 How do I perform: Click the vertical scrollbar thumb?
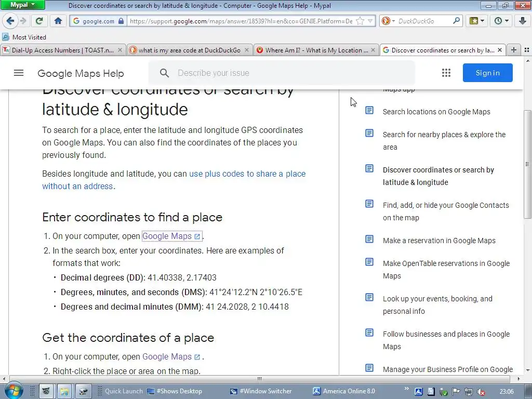(527, 164)
